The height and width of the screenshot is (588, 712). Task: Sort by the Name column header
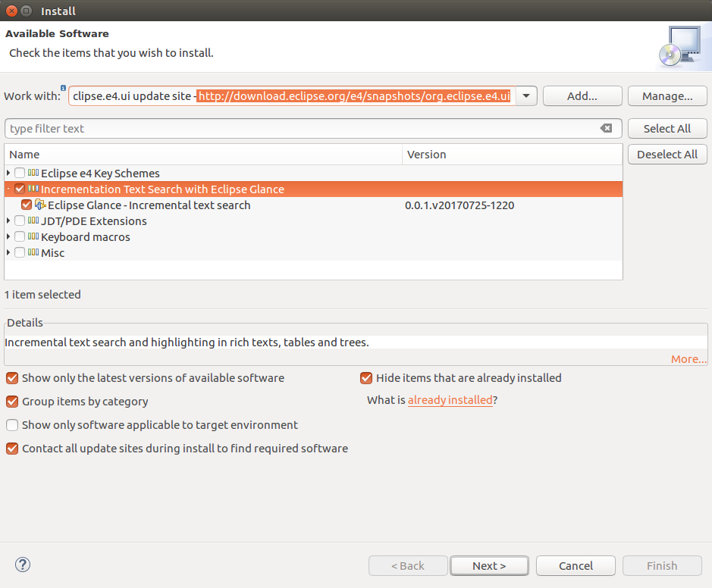203,155
